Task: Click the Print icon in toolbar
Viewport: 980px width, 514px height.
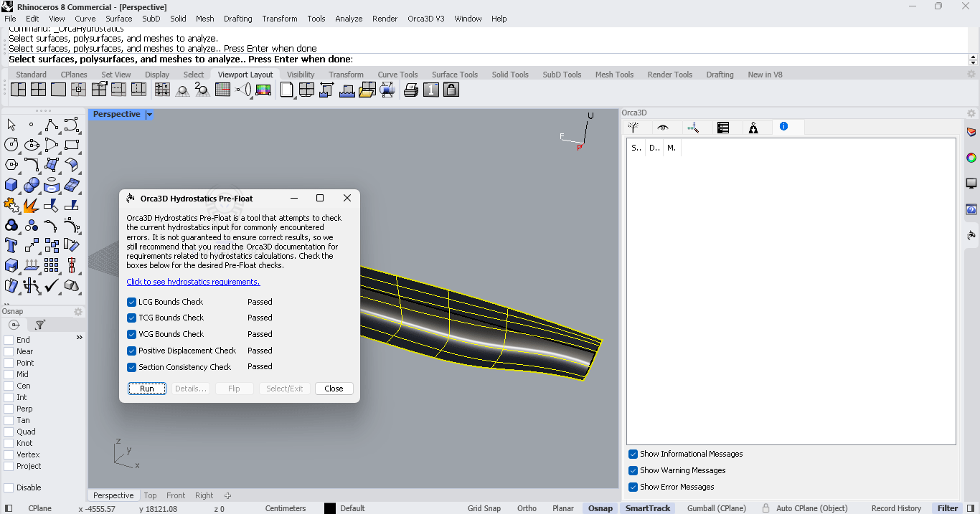Action: click(x=411, y=90)
